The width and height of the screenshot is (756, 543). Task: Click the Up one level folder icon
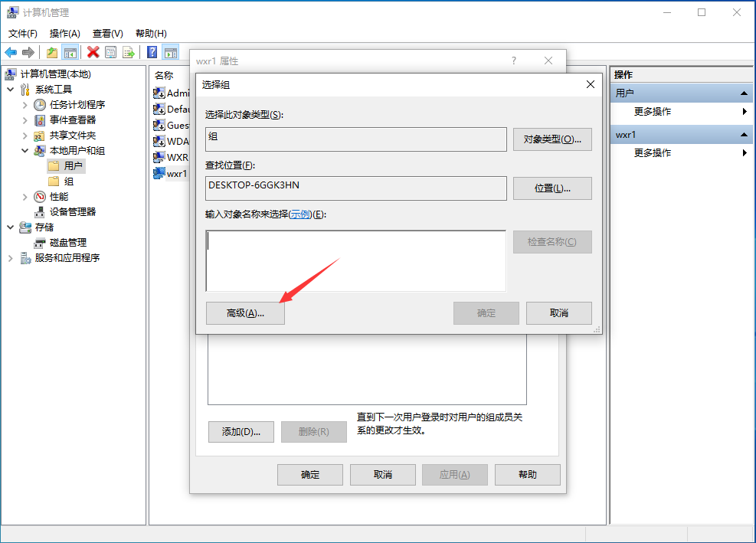coord(52,53)
